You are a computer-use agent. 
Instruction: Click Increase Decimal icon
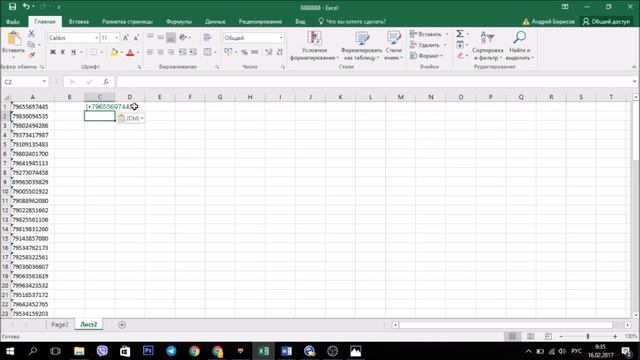[x=269, y=52]
